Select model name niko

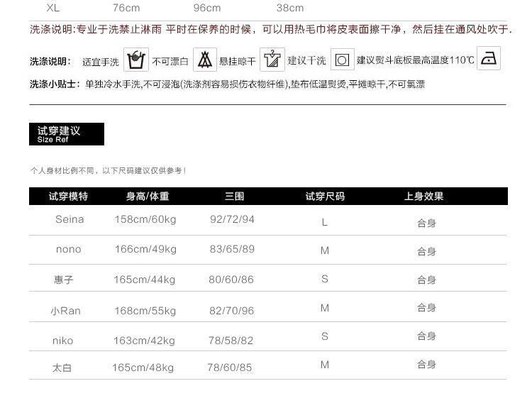point(63,341)
